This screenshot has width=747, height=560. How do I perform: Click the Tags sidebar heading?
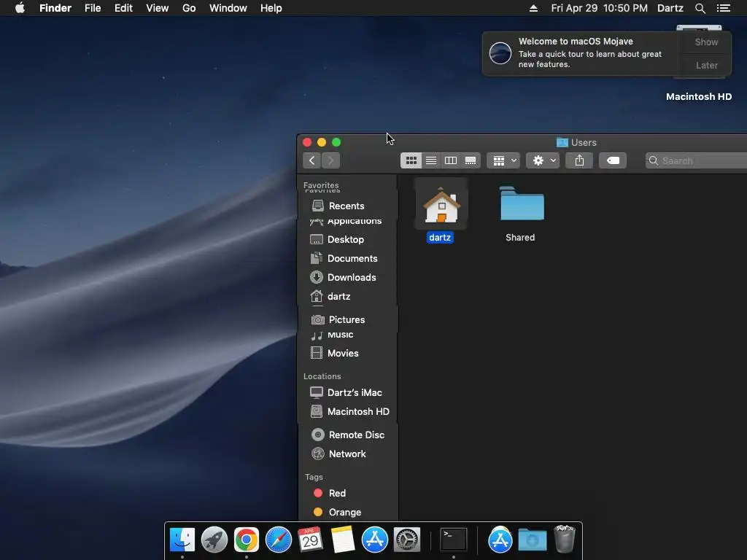tap(314, 477)
